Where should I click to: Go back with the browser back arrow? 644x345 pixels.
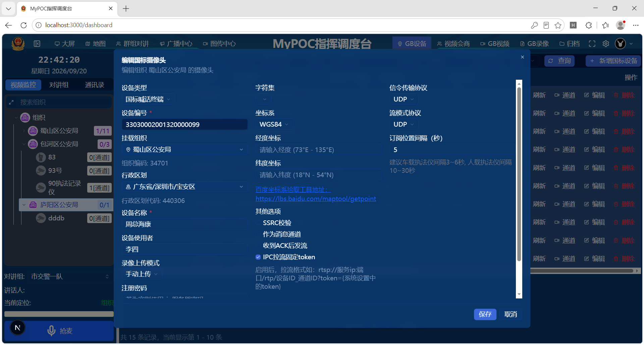point(9,25)
